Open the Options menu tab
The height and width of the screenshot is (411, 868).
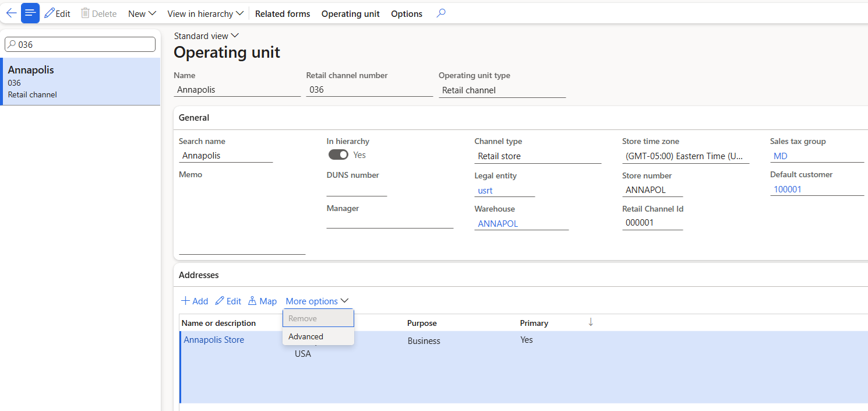point(407,13)
